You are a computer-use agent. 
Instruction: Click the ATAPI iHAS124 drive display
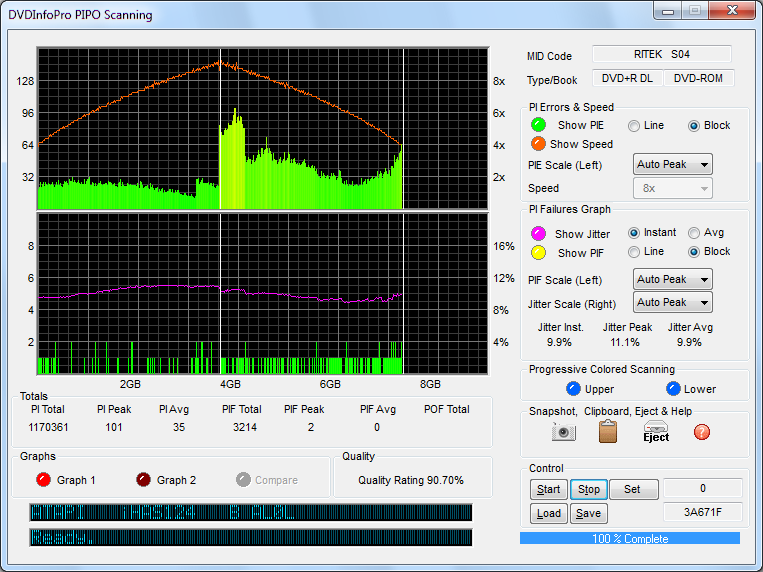point(251,513)
